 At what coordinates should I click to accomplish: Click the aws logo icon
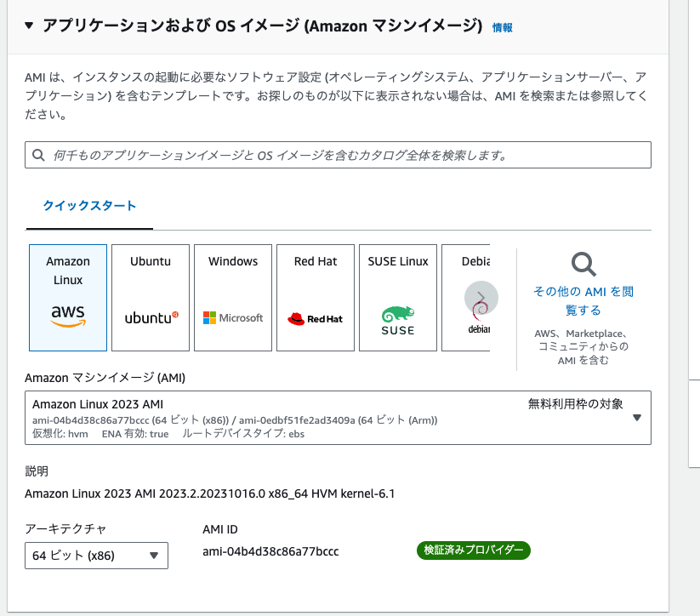click(x=68, y=316)
